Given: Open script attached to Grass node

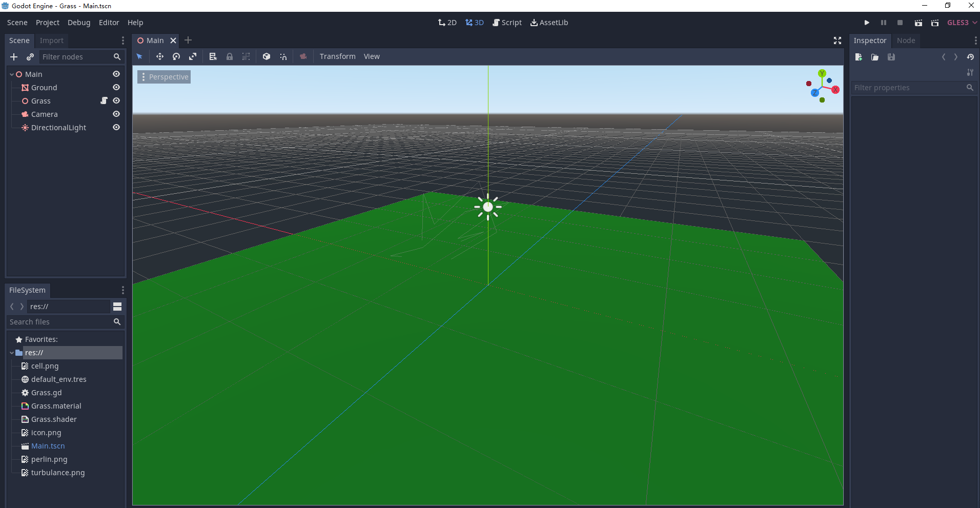Looking at the screenshot, I should tap(104, 101).
